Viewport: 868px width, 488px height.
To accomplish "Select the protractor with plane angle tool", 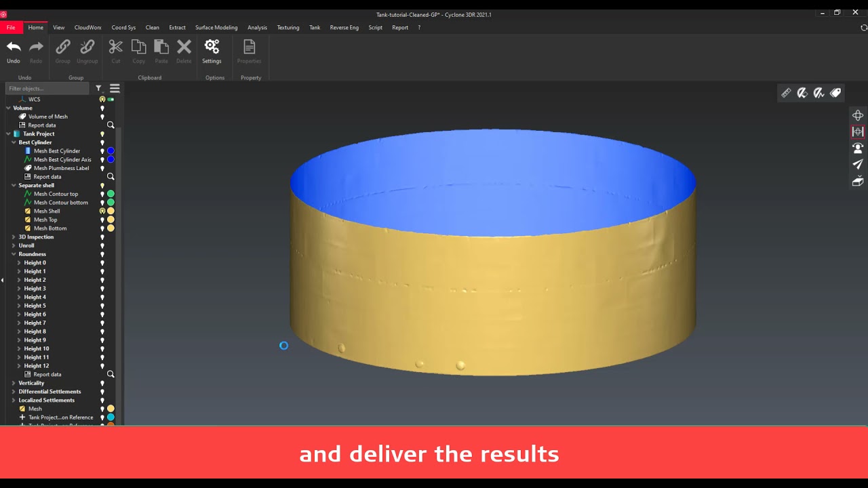I will point(802,93).
